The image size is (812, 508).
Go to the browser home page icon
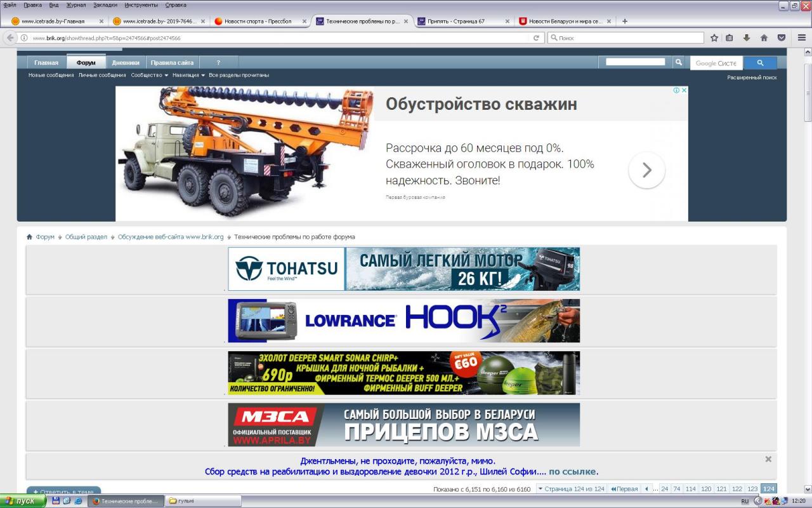(x=764, y=38)
